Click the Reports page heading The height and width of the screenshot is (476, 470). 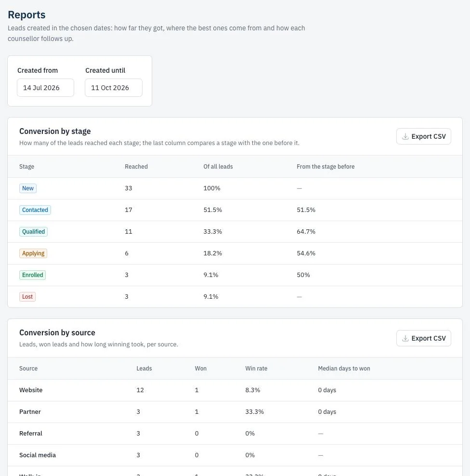(x=26, y=15)
